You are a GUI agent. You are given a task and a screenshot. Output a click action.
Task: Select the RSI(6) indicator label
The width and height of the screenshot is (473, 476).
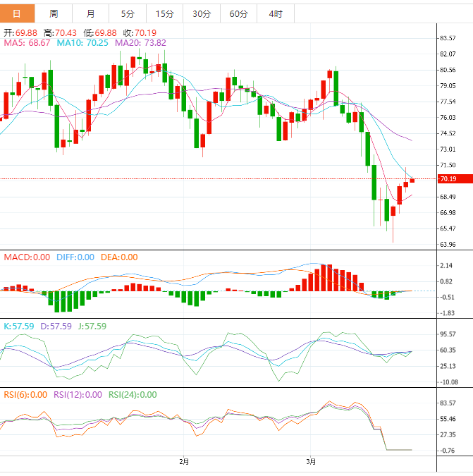click(25, 395)
